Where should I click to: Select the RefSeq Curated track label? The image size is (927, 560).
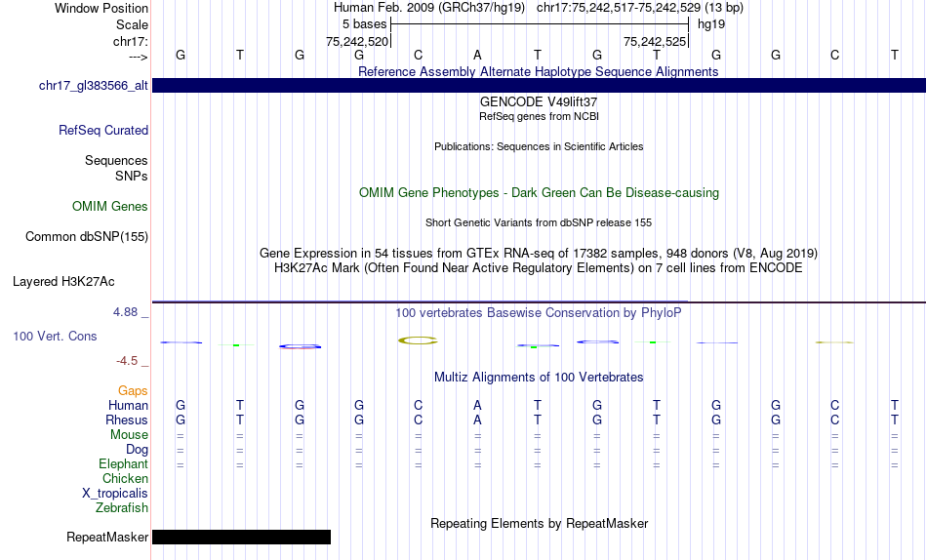click(x=103, y=130)
